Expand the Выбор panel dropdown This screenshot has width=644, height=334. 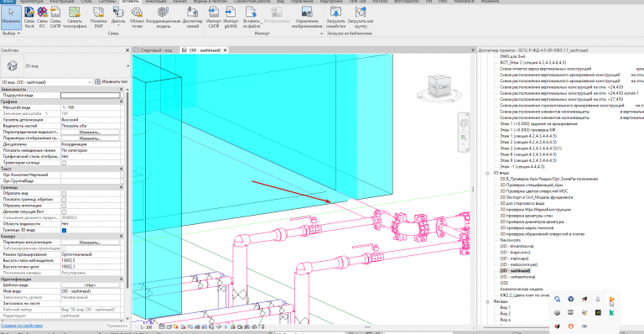coord(11,34)
